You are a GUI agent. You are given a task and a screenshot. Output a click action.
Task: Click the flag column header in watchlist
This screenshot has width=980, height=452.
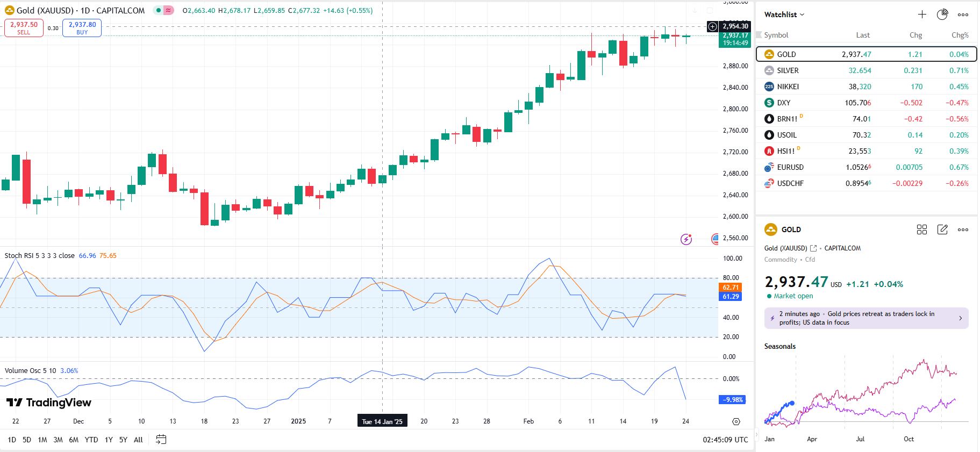pos(759,35)
